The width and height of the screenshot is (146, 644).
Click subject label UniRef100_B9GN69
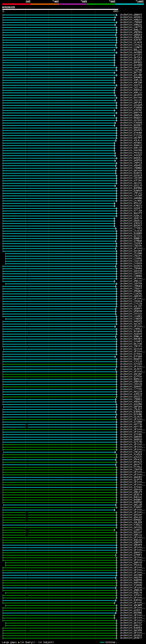131,77
